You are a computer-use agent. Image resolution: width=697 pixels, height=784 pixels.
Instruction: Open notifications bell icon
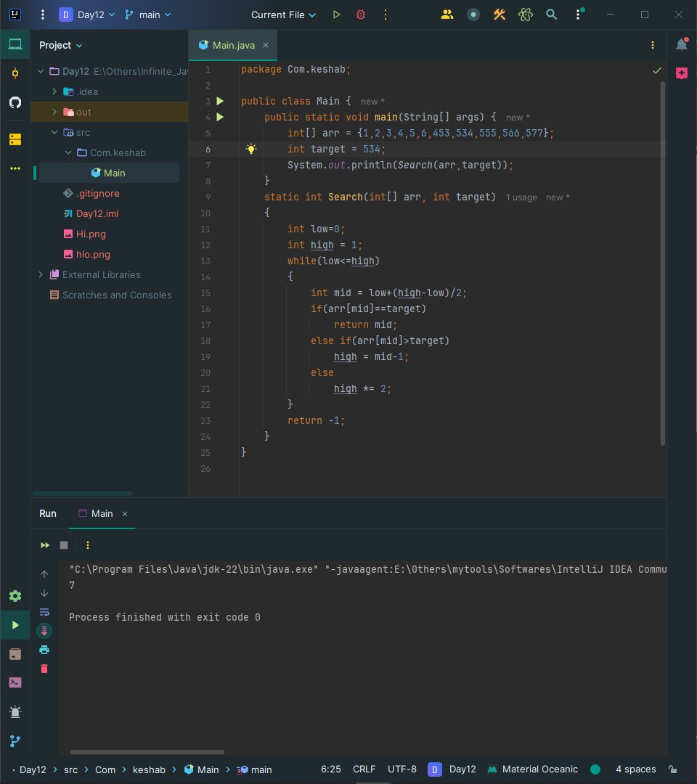pos(682,44)
